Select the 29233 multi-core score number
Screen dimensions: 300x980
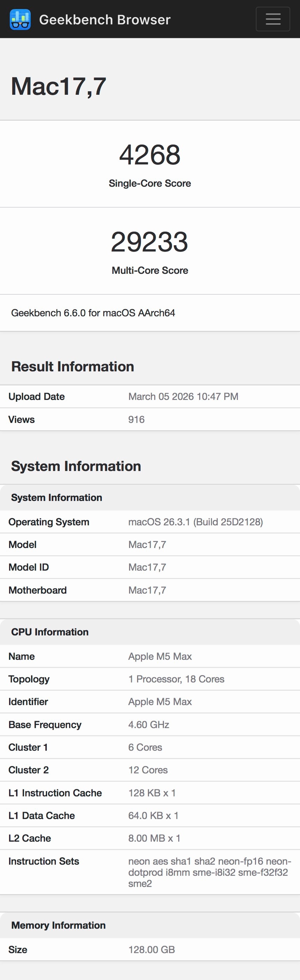point(150,242)
